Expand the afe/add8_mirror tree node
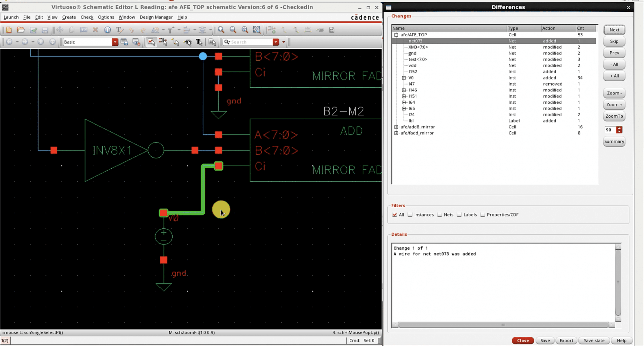The image size is (644, 346). tap(396, 127)
